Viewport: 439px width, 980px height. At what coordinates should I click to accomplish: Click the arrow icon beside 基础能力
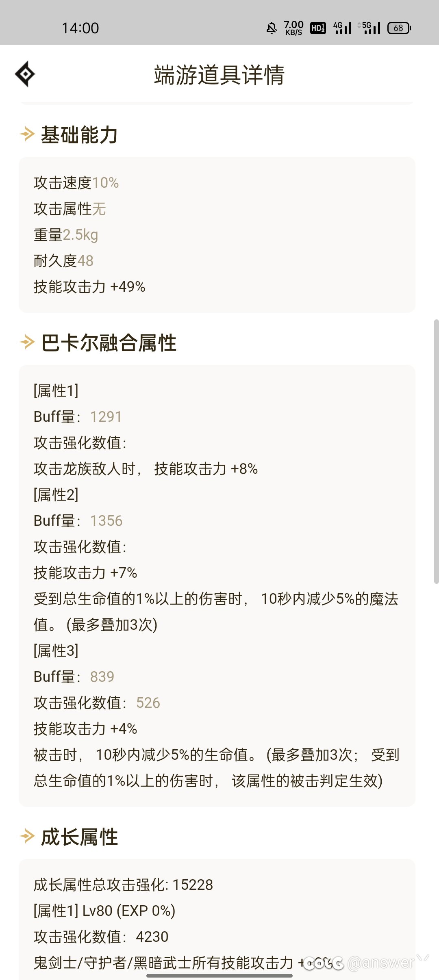pyautogui.click(x=27, y=134)
